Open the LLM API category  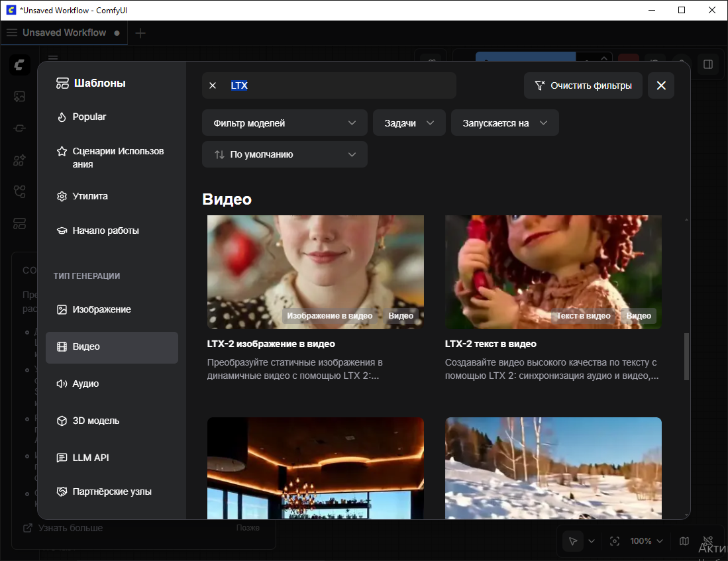pos(112,458)
